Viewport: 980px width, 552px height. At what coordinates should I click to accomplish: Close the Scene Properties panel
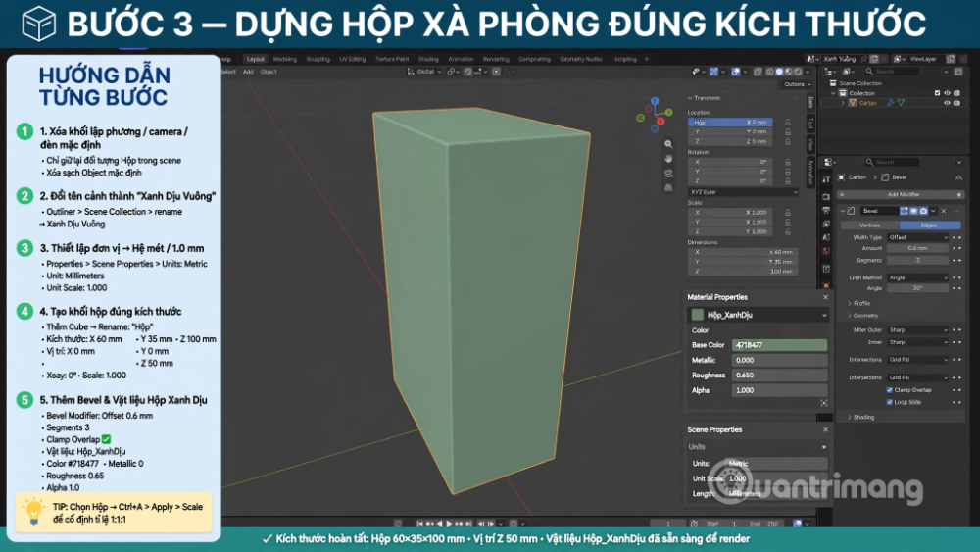825,430
